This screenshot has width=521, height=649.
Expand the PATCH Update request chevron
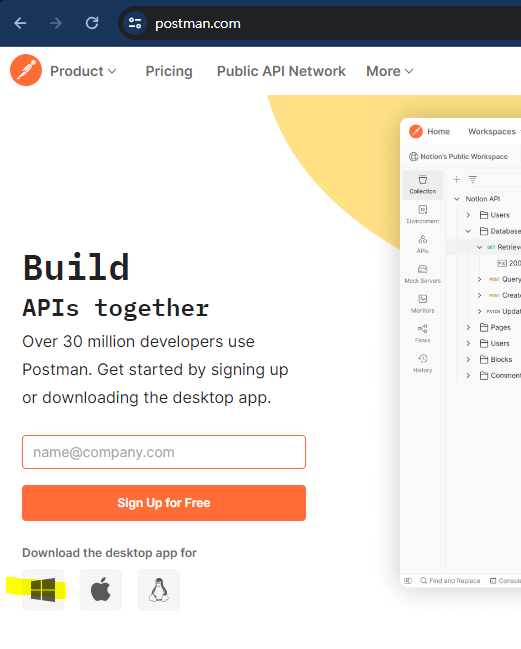(479, 311)
